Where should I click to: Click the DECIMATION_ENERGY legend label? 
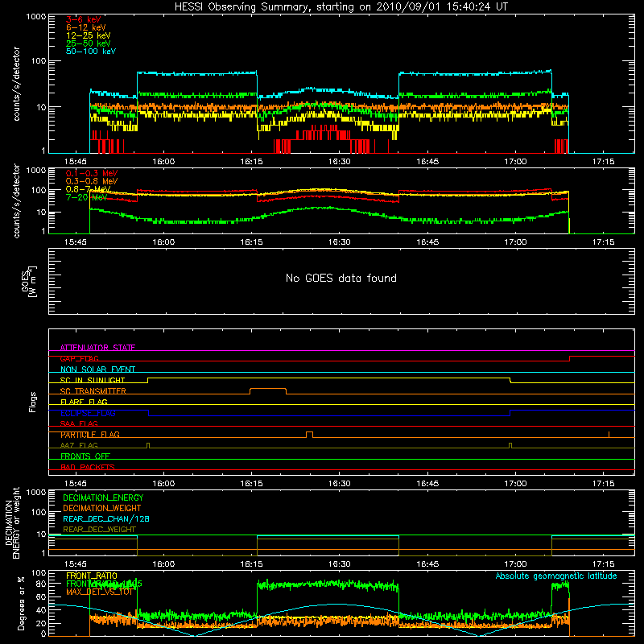(x=103, y=497)
